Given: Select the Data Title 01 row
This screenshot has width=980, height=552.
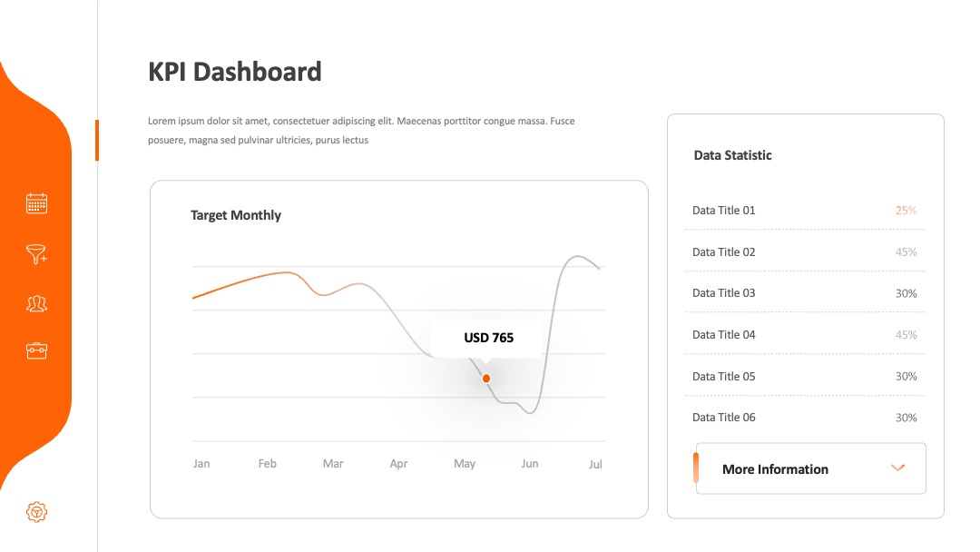Looking at the screenshot, I should [x=805, y=210].
